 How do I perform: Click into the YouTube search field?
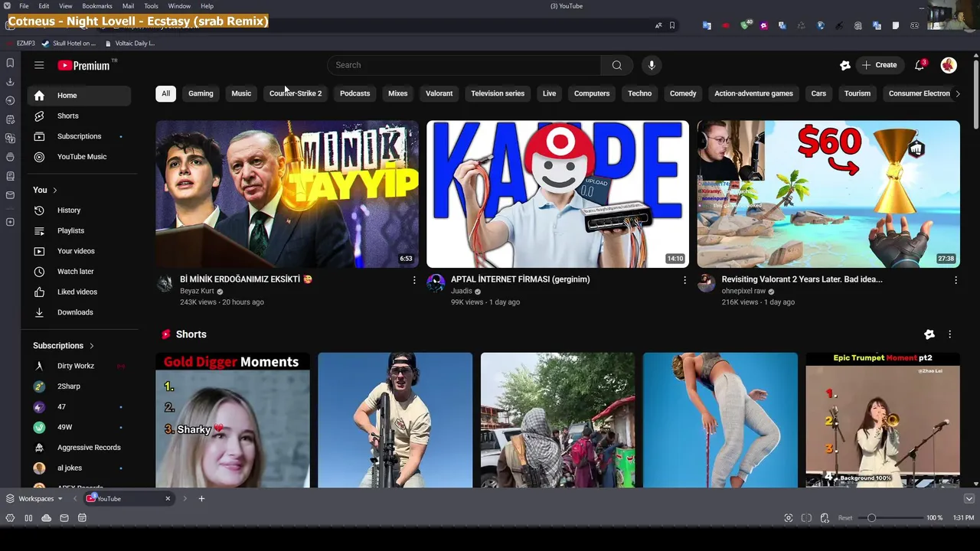464,65
